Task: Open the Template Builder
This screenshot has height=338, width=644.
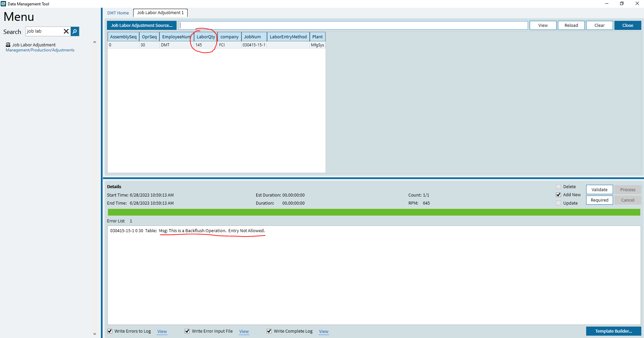Action: [613, 331]
